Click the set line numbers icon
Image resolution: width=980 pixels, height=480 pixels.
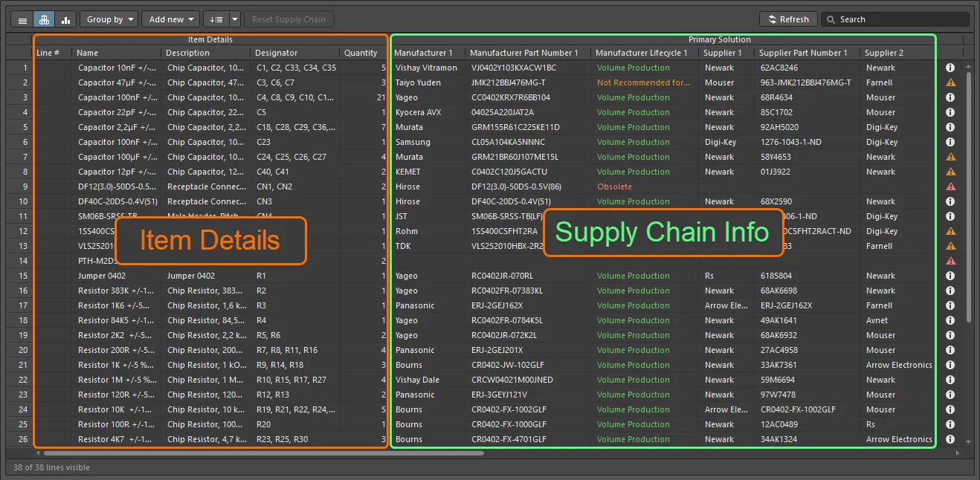click(x=216, y=19)
